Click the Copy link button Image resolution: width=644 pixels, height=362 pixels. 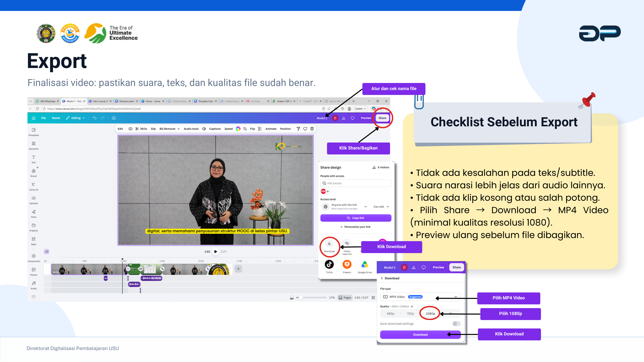pos(356,218)
